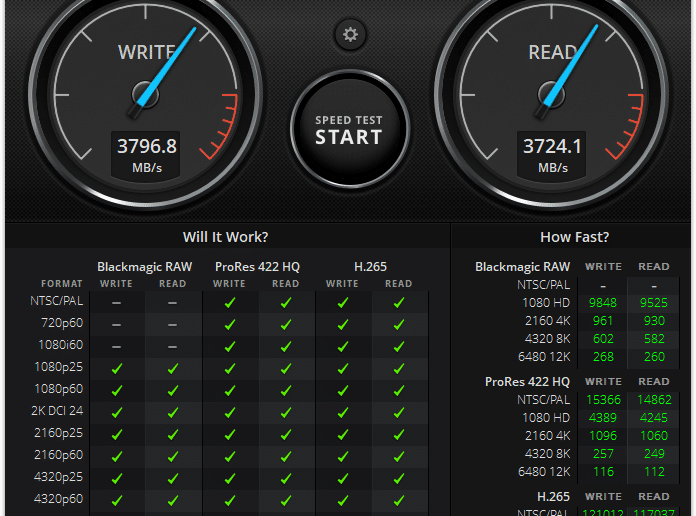Click the 1060 ProRes 2160 4K read value
696x516 pixels.
click(654, 436)
